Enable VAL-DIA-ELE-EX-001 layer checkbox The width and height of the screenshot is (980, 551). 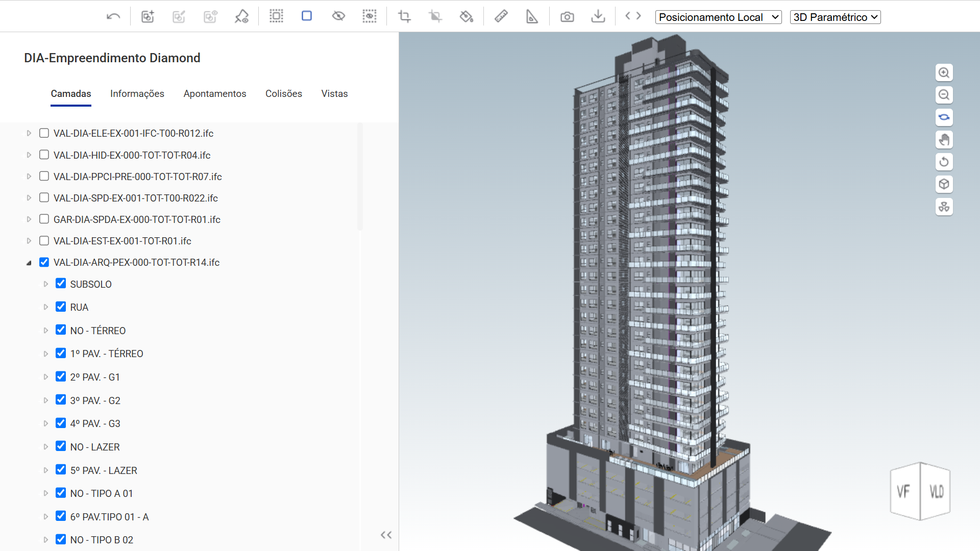(x=44, y=133)
